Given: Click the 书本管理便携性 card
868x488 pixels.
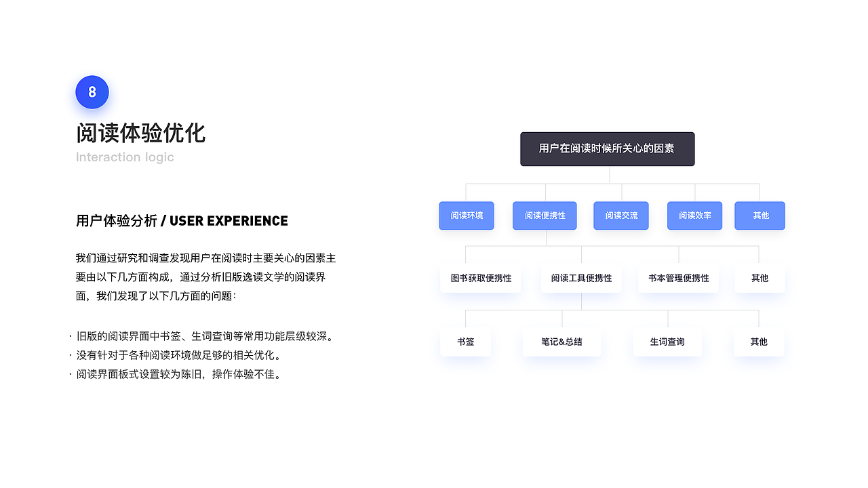Looking at the screenshot, I should click(x=678, y=278).
